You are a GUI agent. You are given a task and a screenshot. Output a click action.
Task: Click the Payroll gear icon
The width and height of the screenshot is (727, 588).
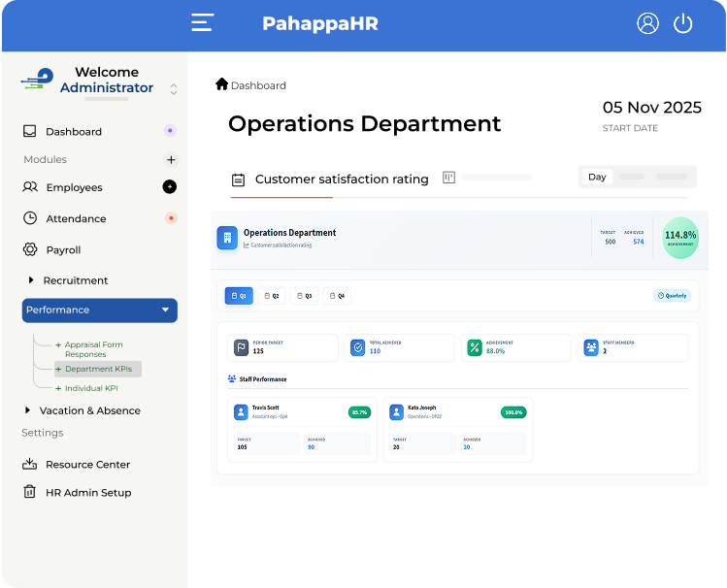(x=30, y=249)
